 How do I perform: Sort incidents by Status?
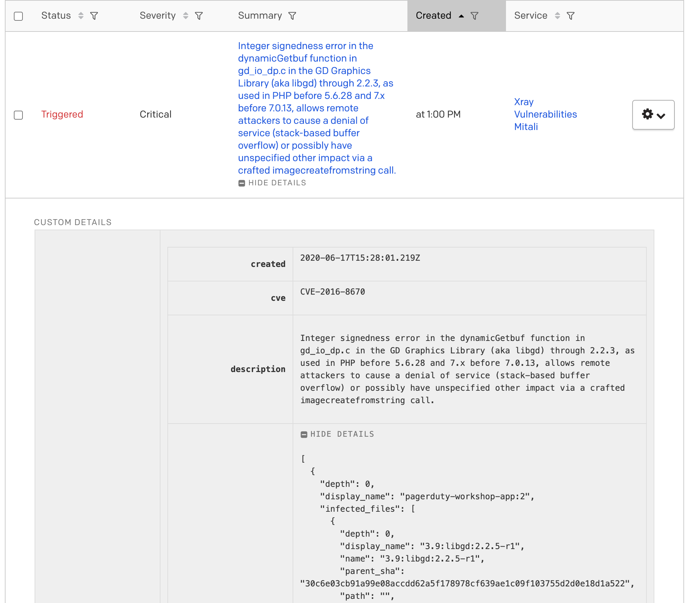point(81,16)
